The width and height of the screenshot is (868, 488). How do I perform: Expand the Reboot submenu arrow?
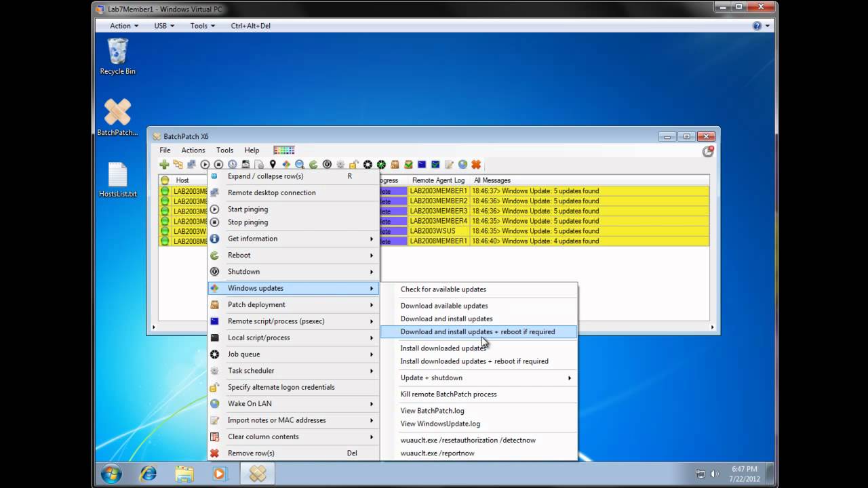tap(372, 255)
